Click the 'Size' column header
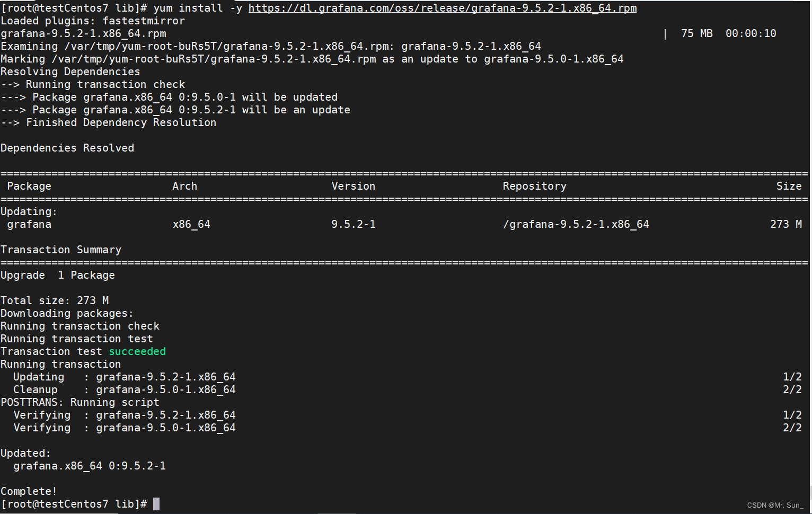The width and height of the screenshot is (812, 514). [789, 186]
